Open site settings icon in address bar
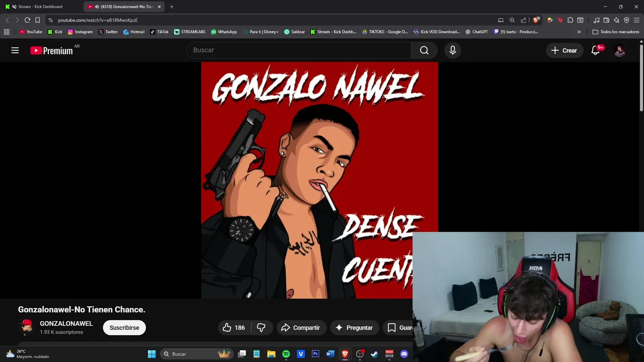The width and height of the screenshot is (644, 362). tap(50, 20)
